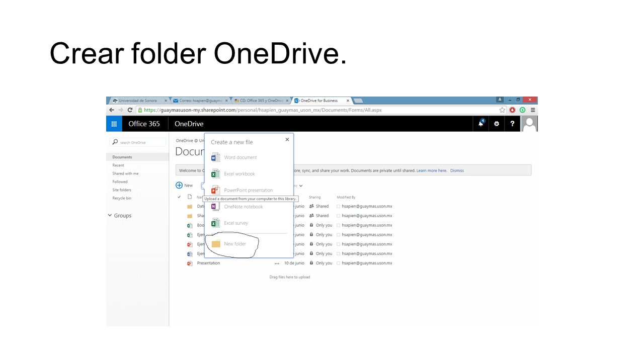Click the search magnifier icon
The height and width of the screenshot is (362, 644).
pos(115,142)
